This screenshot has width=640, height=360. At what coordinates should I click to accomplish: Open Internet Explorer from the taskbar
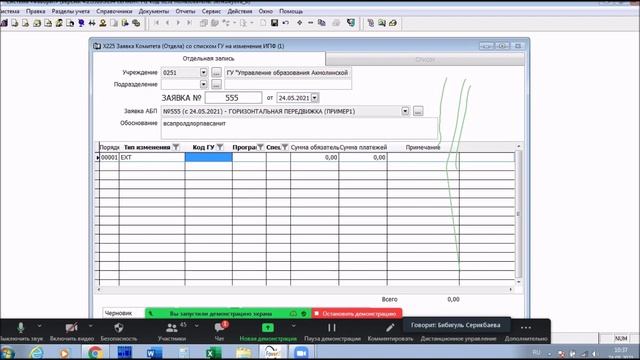point(36,352)
